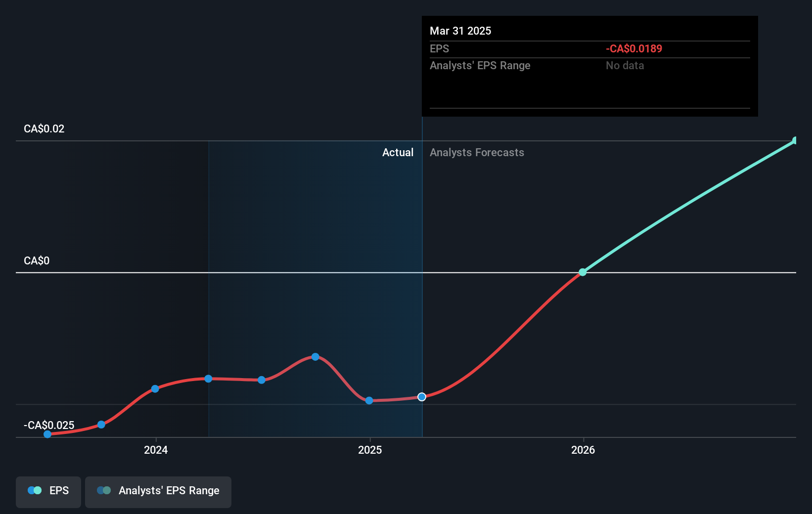Click the No data text in the tooltip
Viewport: 812px width, 514px height.
[x=625, y=65]
